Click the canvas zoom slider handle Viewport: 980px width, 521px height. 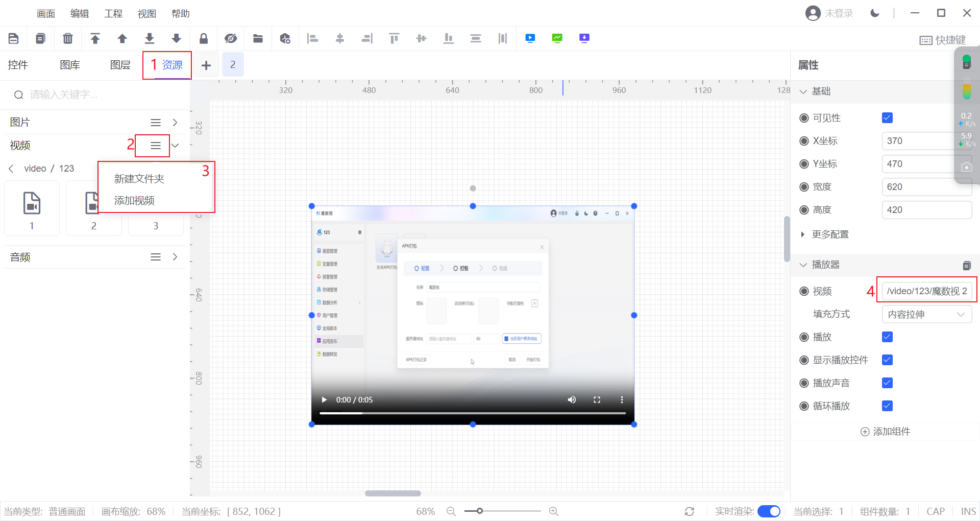(x=480, y=511)
